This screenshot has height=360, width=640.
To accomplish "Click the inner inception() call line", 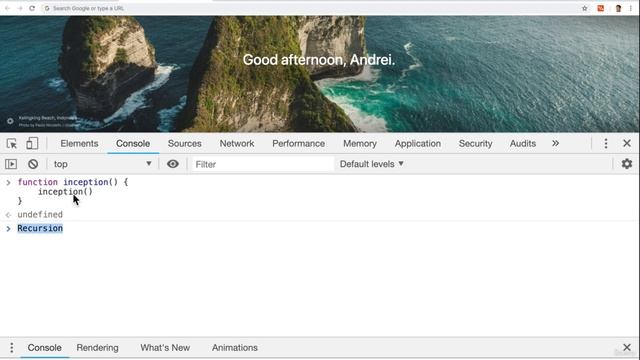I will pos(65,191).
